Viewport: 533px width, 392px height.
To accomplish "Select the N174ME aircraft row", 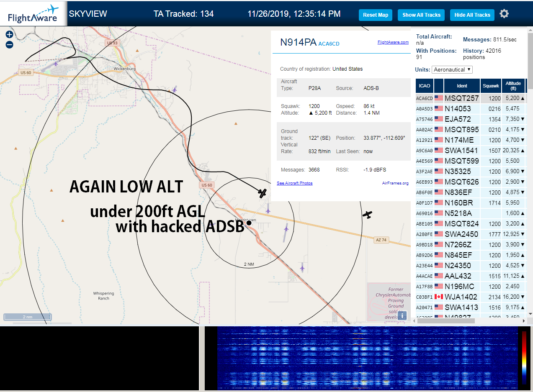I will tap(470, 140).
